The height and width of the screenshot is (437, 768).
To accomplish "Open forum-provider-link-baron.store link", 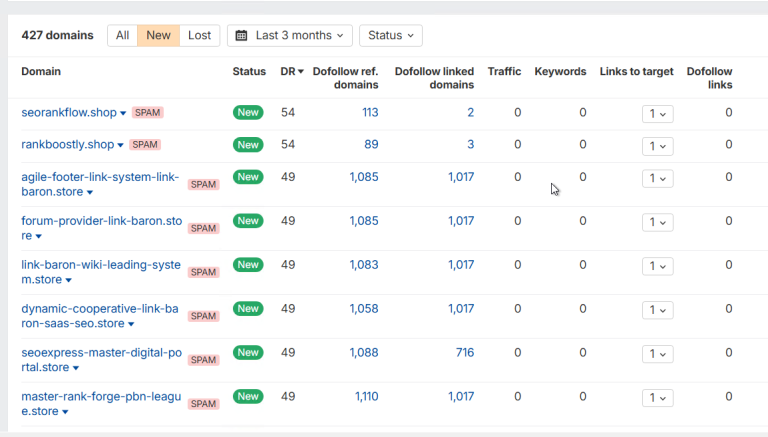I will (101, 228).
